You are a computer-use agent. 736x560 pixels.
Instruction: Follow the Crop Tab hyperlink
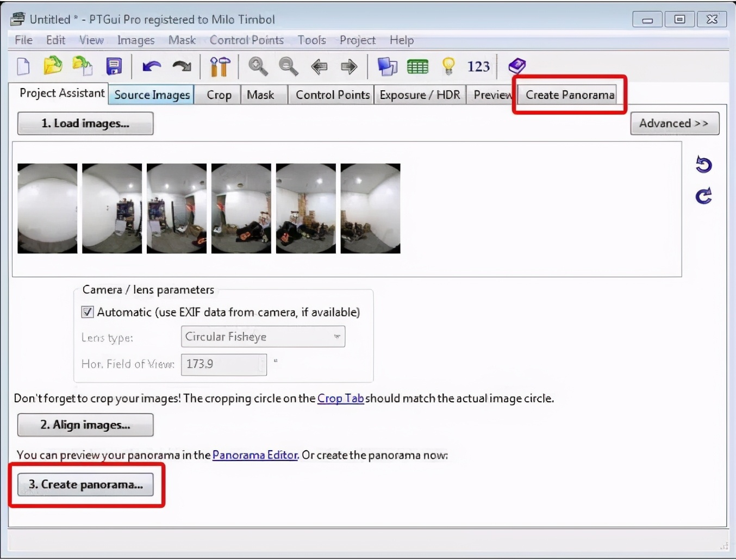[340, 399]
